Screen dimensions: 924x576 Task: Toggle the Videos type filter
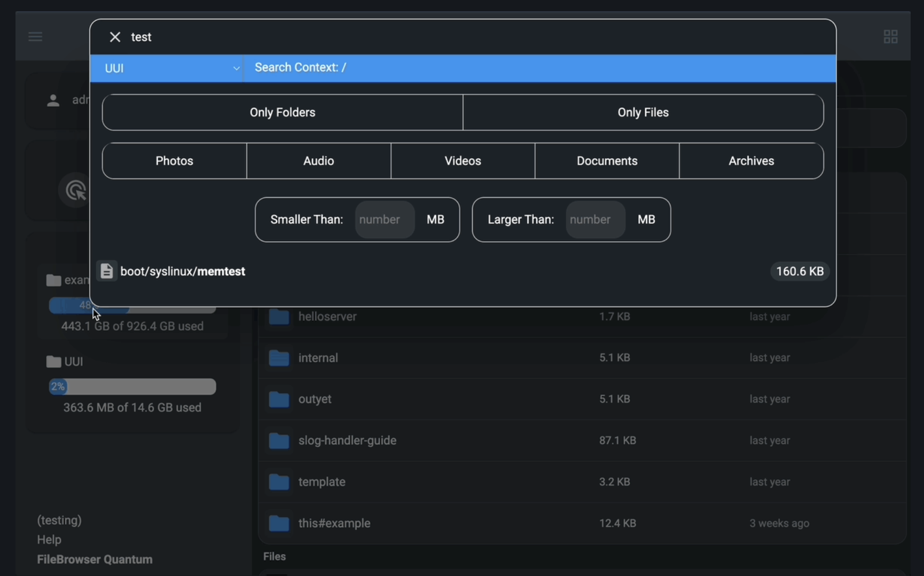463,161
